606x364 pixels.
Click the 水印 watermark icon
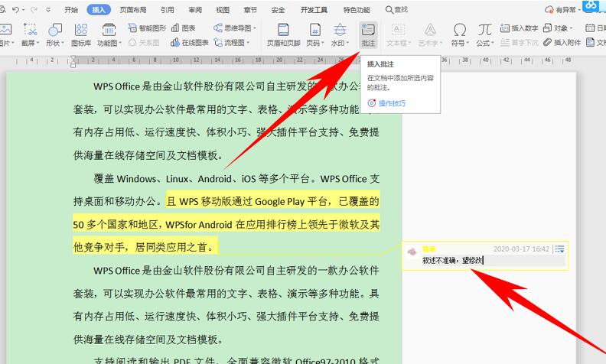pos(340,30)
